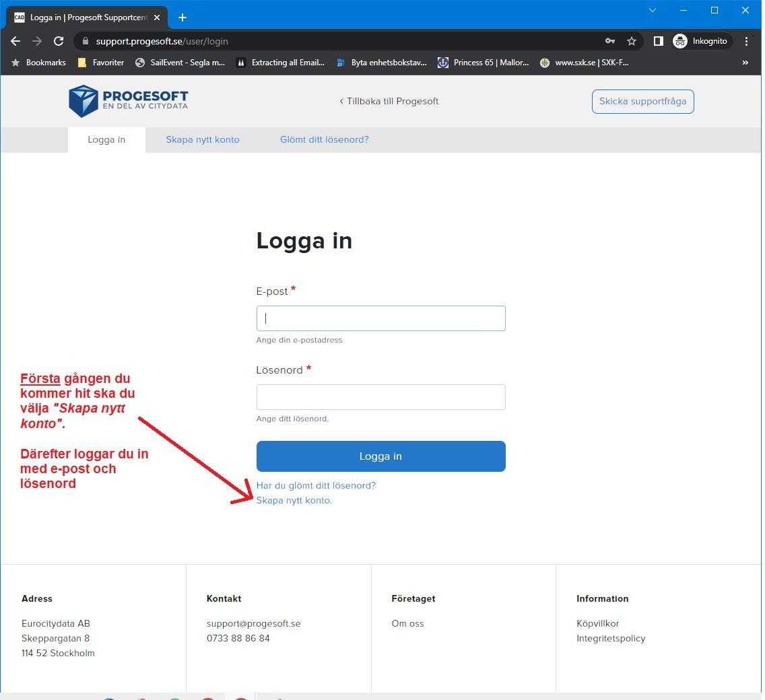Open the Chrome three-dot menu
Image resolution: width=765 pixels, height=700 pixels.
(746, 42)
